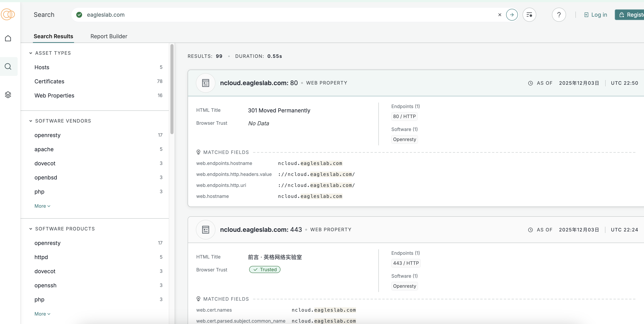Viewport: 644px width, 324px height.
Task: Select the Search Results tab
Action: coord(53,36)
